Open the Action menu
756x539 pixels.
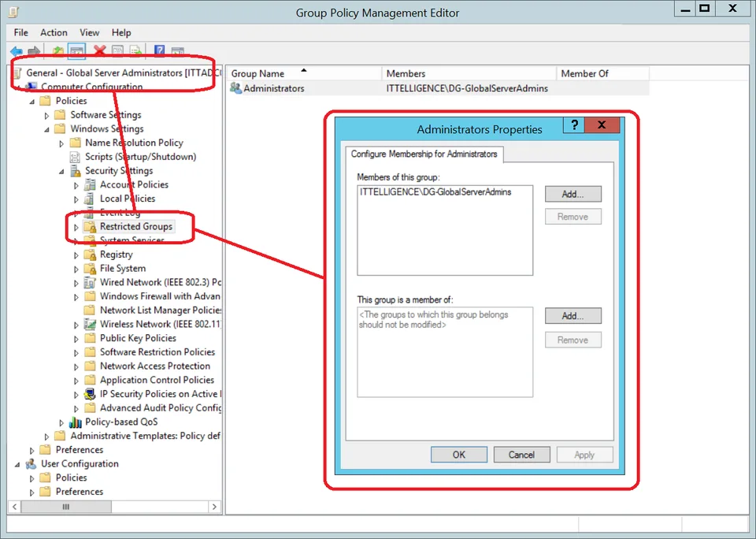click(x=54, y=32)
